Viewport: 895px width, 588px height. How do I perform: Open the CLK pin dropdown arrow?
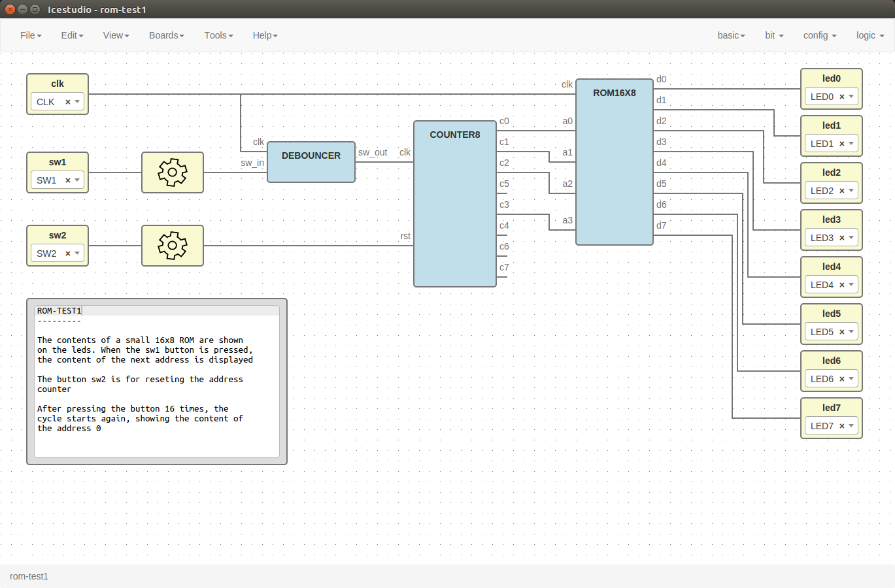pyautogui.click(x=77, y=102)
